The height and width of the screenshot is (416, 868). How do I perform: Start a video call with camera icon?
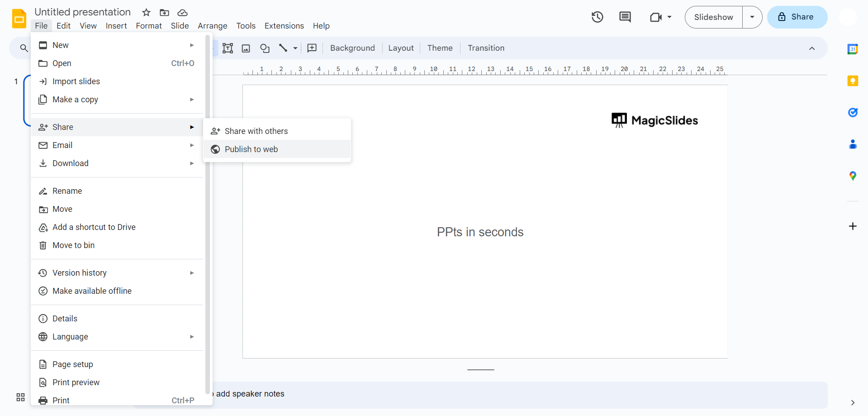click(656, 17)
